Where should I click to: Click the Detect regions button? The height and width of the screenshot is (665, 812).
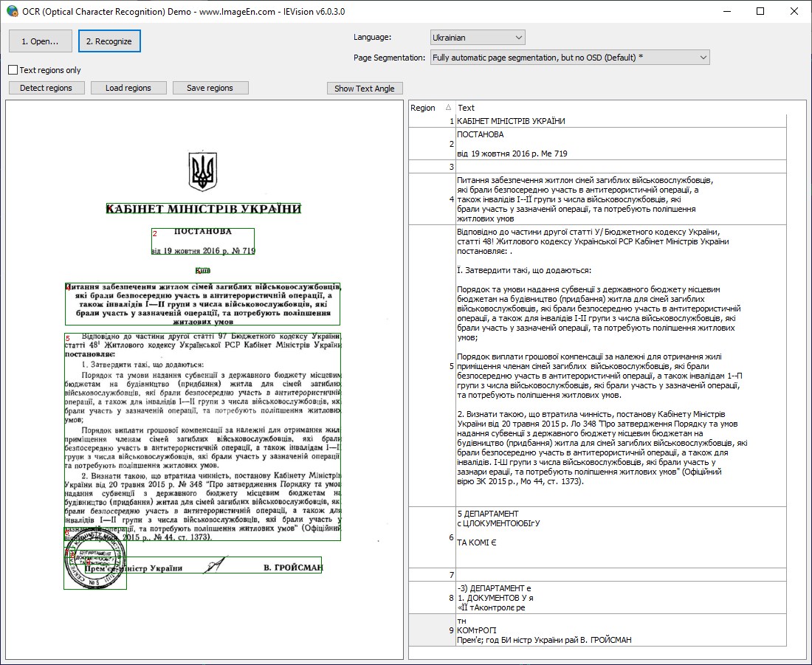[x=46, y=88]
